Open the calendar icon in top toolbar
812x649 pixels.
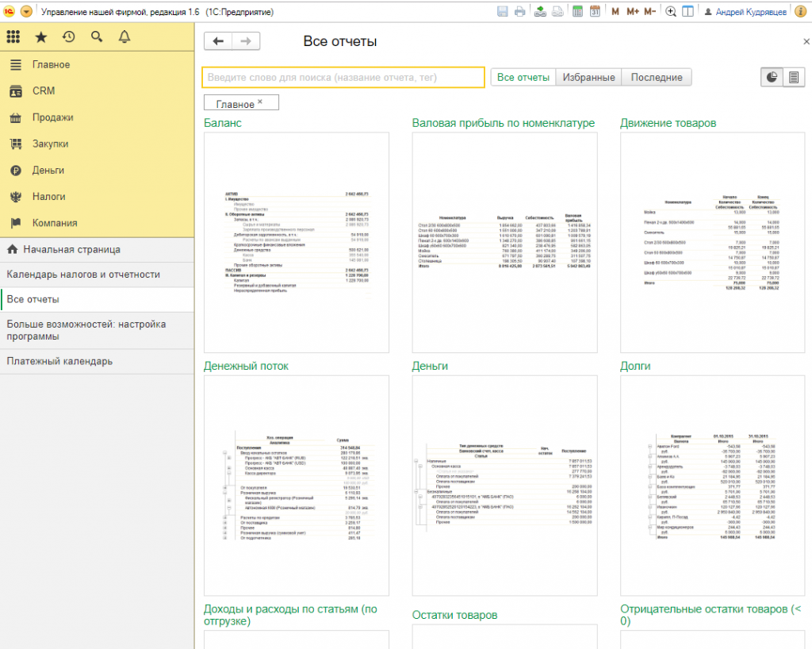point(596,12)
